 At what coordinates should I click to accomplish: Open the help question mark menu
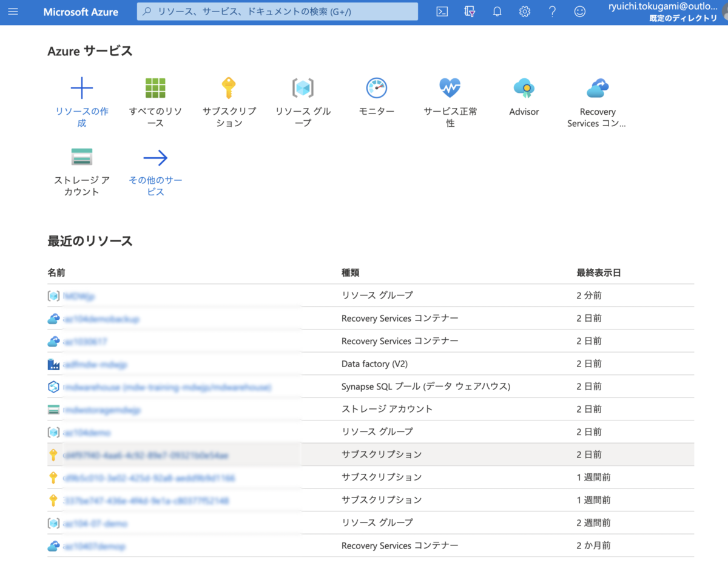(552, 12)
